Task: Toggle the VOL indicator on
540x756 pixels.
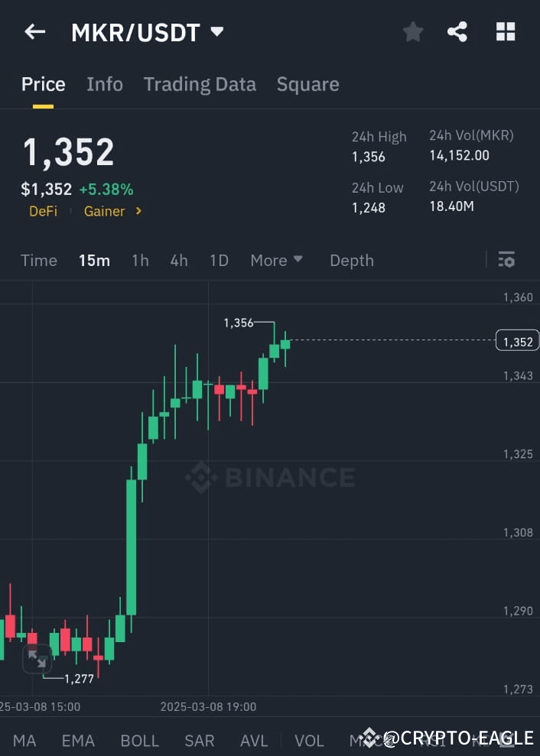Action: point(309,740)
